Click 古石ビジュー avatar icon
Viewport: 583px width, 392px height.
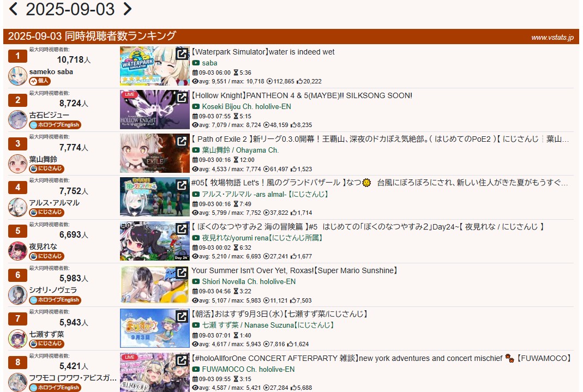[x=17, y=119]
